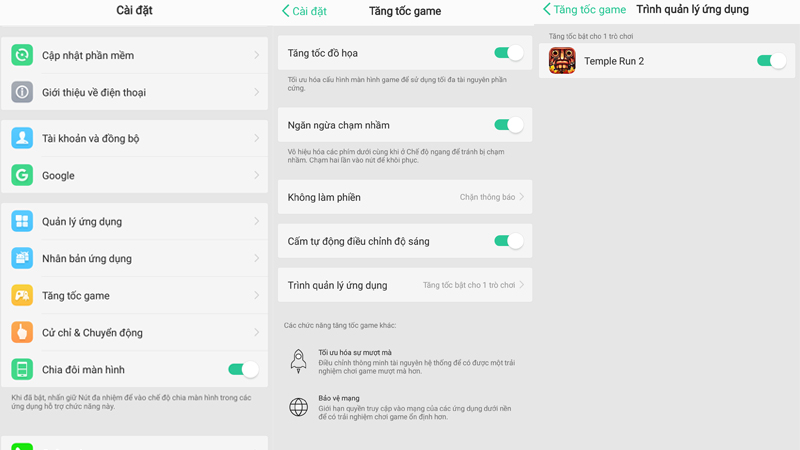Click the Google icon

click(x=22, y=175)
